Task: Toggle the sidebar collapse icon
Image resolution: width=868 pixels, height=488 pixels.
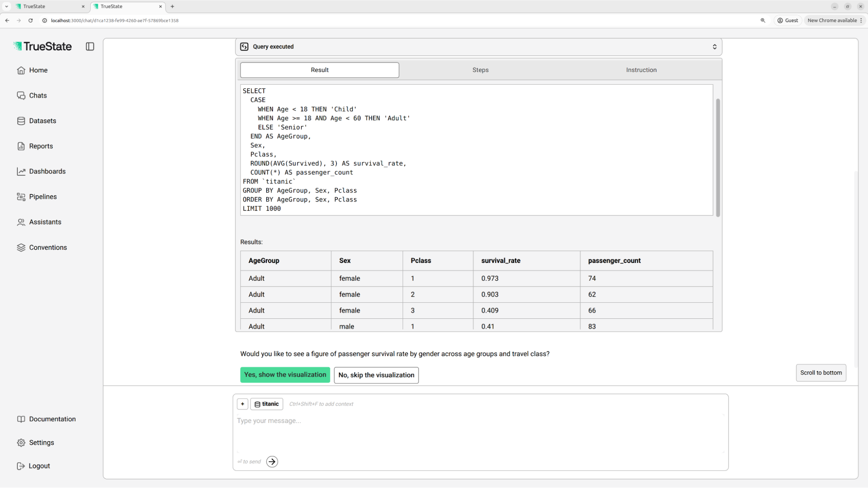Action: [x=90, y=46]
